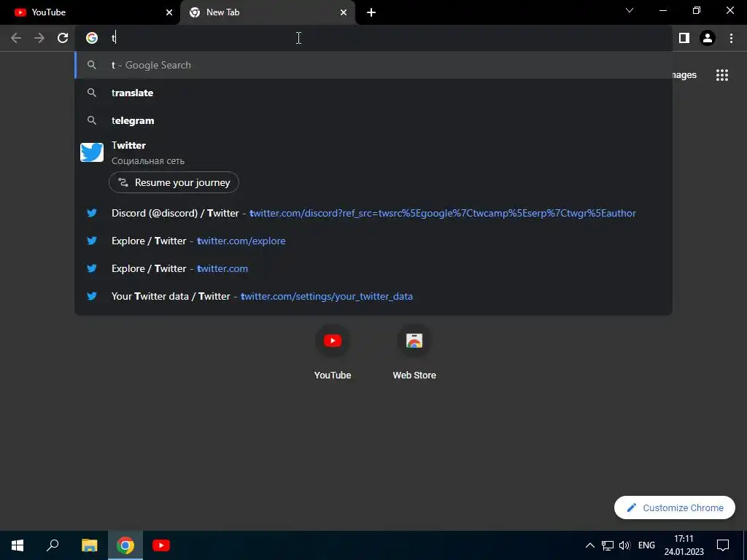The width and height of the screenshot is (747, 560).
Task: Click the large Twitter bird logo
Action: [92, 152]
